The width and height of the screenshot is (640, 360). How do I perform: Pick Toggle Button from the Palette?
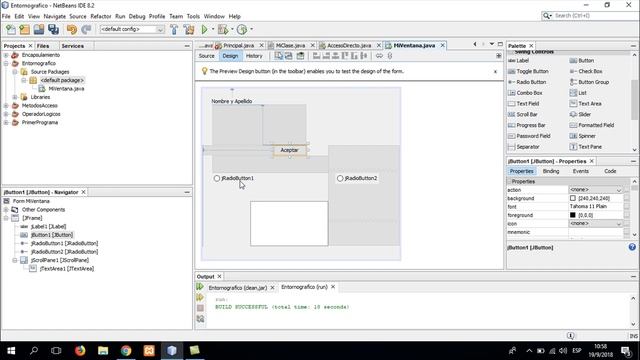point(528,71)
